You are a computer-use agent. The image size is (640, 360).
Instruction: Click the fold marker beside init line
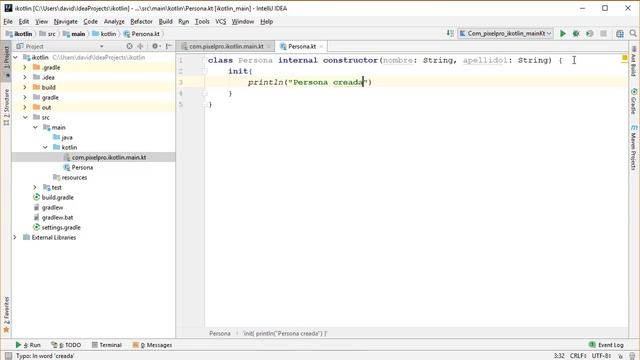tap(204, 71)
